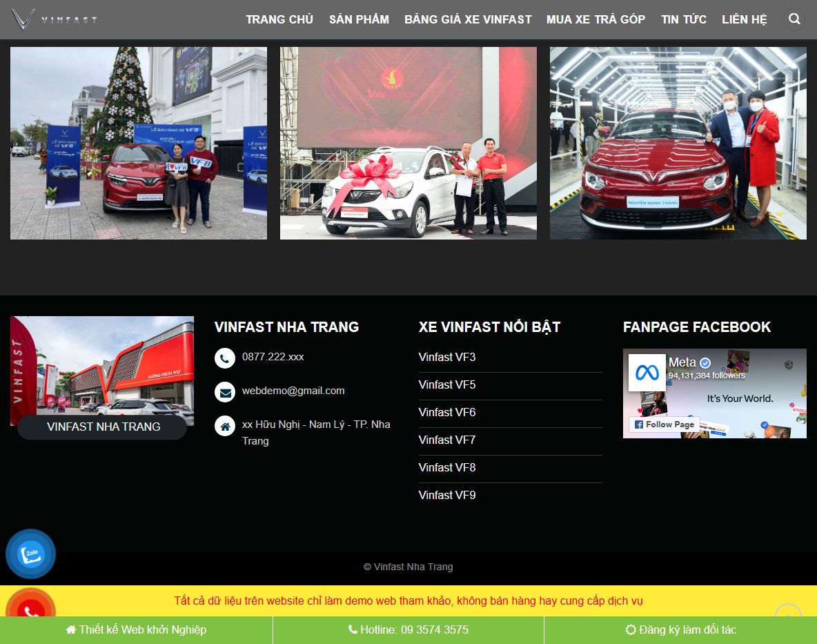Click the Follow Page Facebook button

pyautogui.click(x=665, y=425)
